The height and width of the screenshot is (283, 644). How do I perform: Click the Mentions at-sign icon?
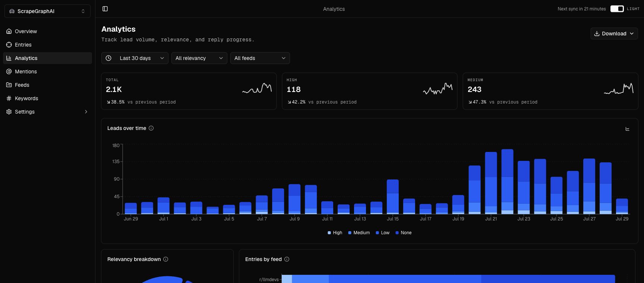pyautogui.click(x=9, y=71)
